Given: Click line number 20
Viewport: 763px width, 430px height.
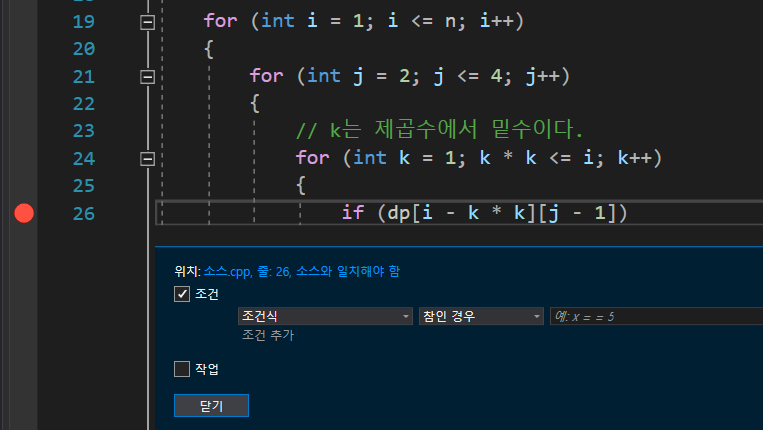Looking at the screenshot, I should 84,49.
